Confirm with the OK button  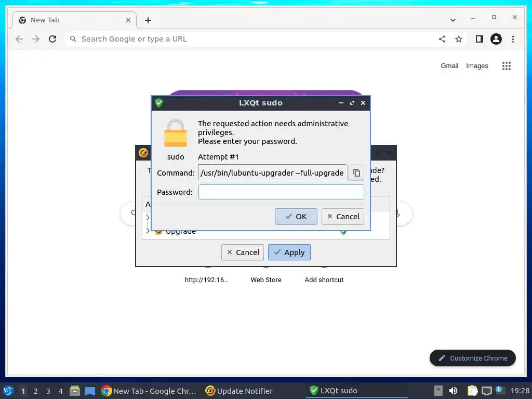point(296,217)
